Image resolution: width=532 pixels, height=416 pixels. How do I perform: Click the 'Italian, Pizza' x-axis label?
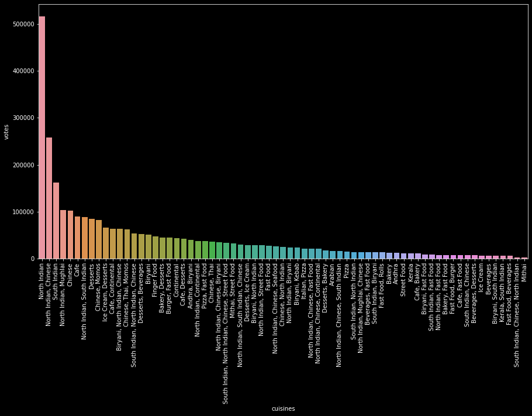[x=305, y=280]
